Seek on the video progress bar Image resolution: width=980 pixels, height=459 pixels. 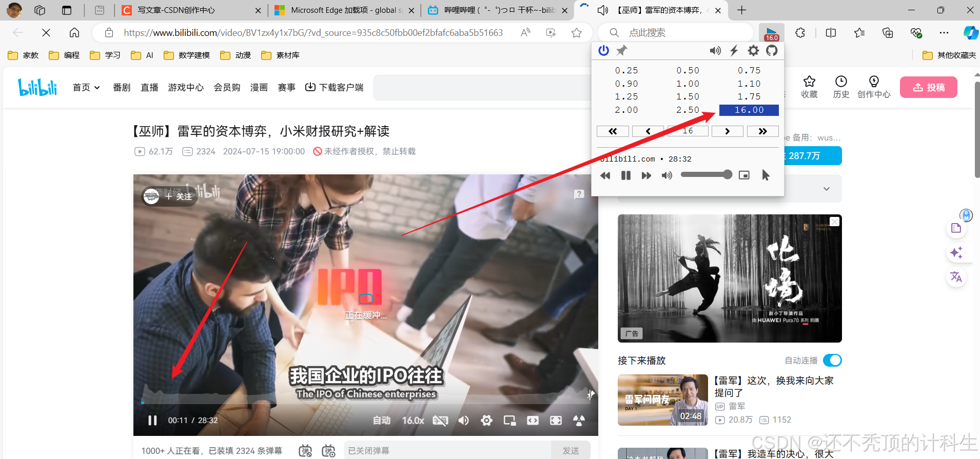pos(365,403)
